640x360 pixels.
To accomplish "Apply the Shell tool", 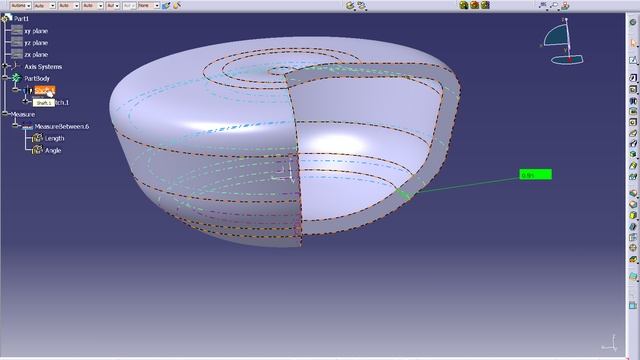I will pyautogui.click(x=633, y=226).
